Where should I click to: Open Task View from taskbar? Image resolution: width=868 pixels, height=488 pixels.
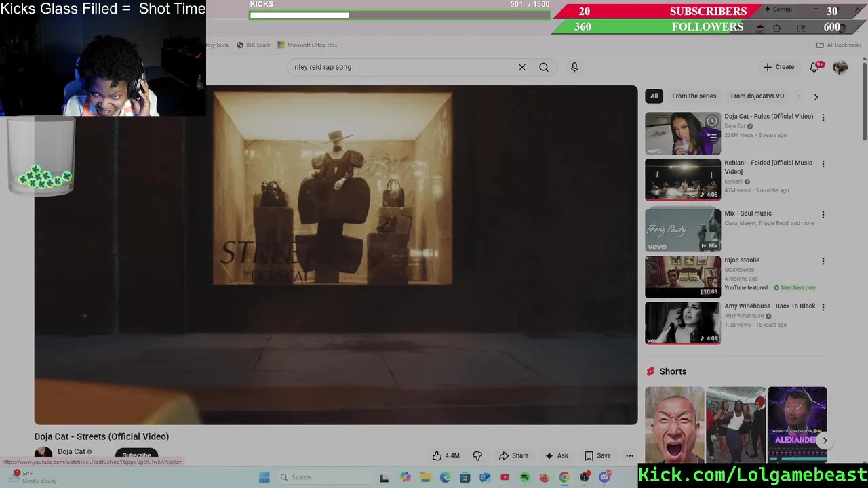point(384,477)
